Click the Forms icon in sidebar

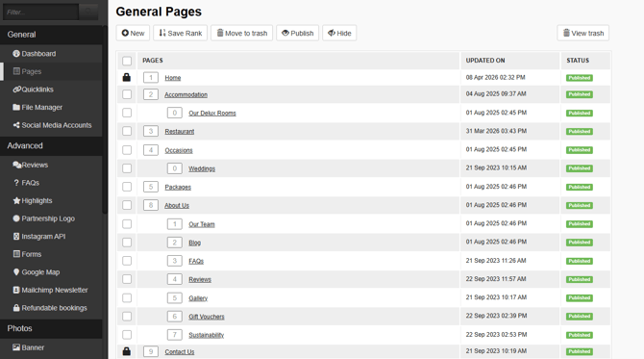16,254
